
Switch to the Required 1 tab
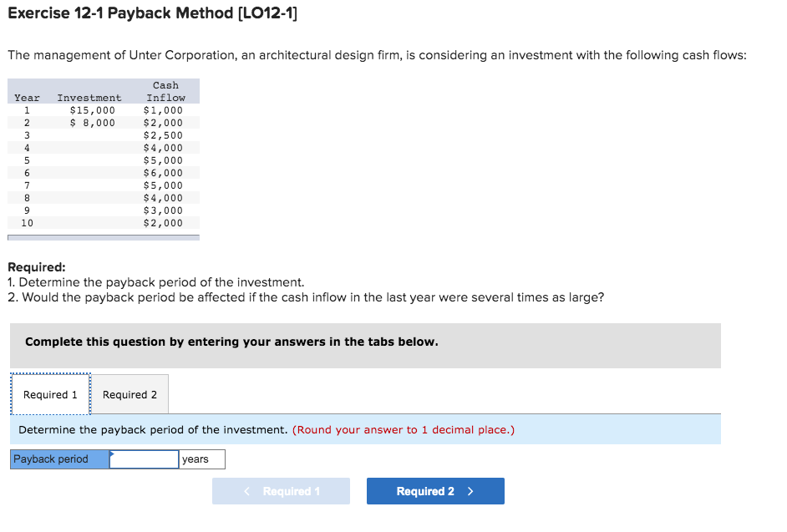[x=50, y=393]
